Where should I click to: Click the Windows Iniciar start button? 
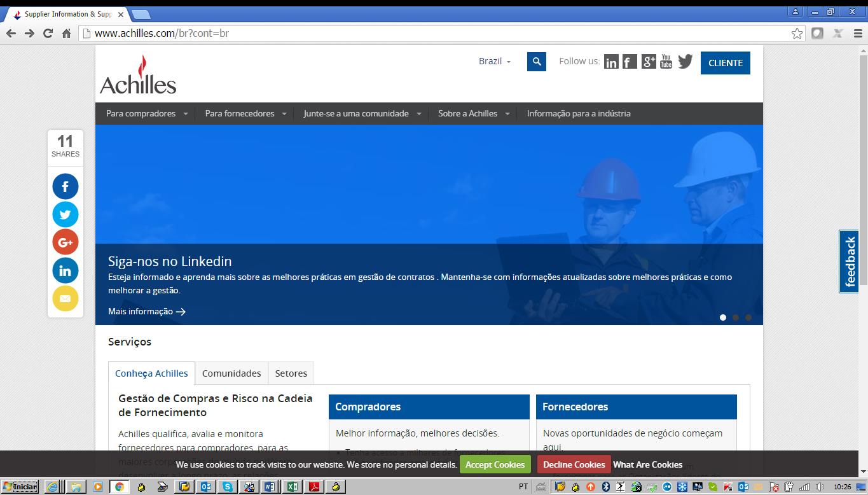point(20,487)
